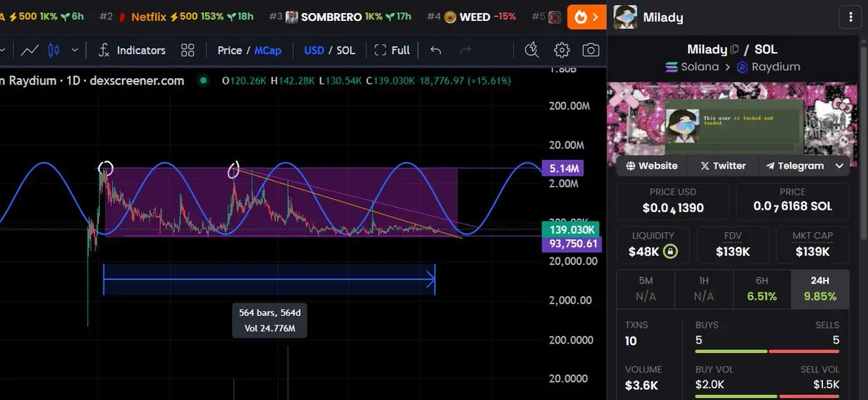The height and width of the screenshot is (400, 868).
Task: Set chart currency to USD
Action: click(314, 50)
